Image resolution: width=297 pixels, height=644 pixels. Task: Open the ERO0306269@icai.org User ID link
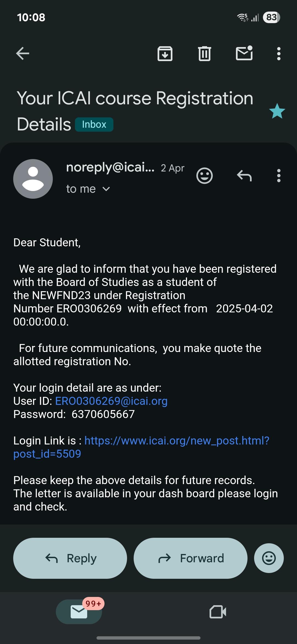(111, 401)
